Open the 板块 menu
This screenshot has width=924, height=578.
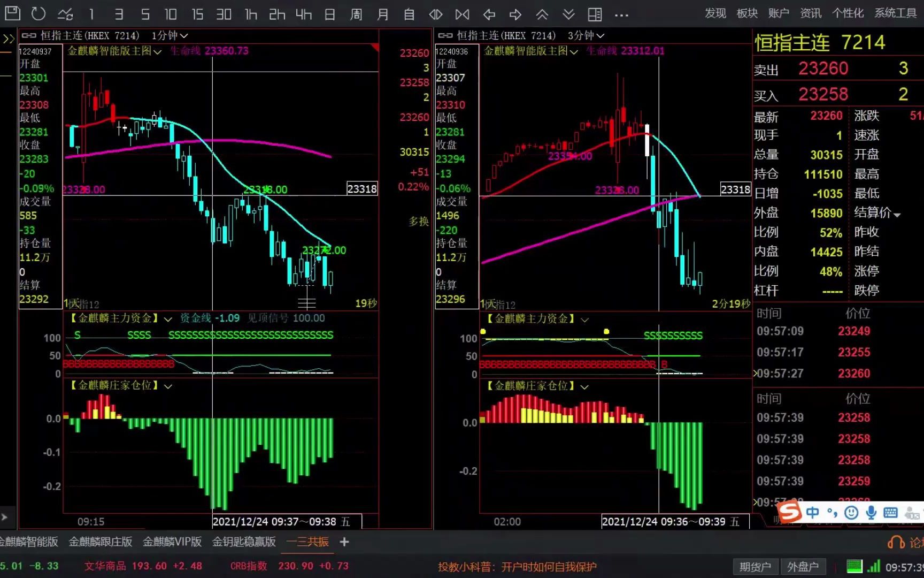point(747,13)
